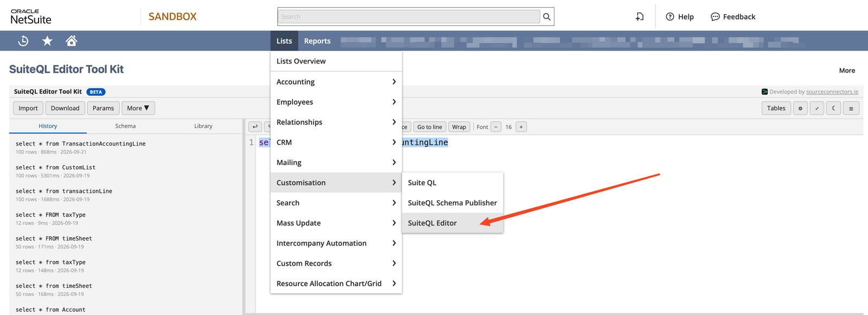The width and height of the screenshot is (868, 315).
Task: Open Feedback in the header
Action: (733, 17)
